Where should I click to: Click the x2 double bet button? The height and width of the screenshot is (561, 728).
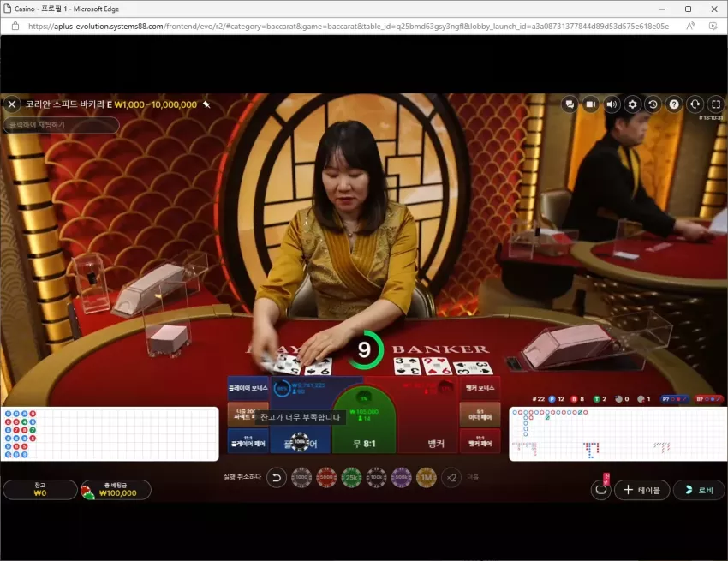point(451,477)
